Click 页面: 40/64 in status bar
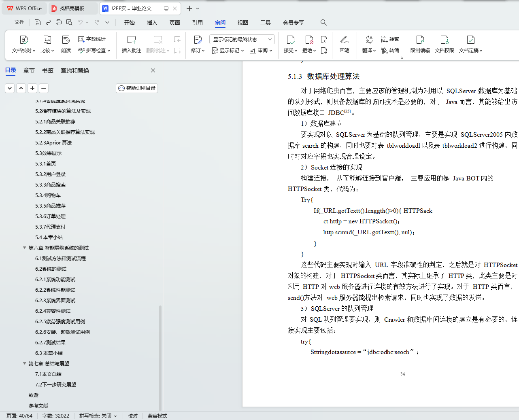This screenshot has width=519, height=420. pyautogui.click(x=19, y=416)
